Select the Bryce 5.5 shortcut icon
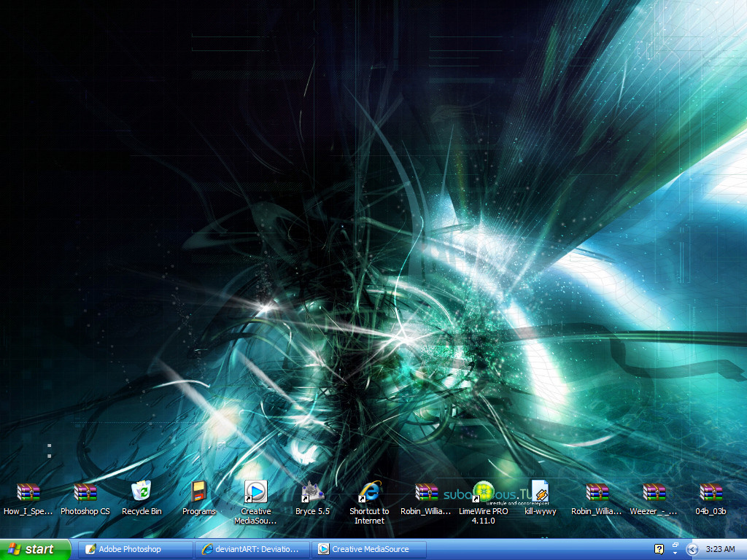Image resolution: width=747 pixels, height=560 pixels. pos(312,492)
